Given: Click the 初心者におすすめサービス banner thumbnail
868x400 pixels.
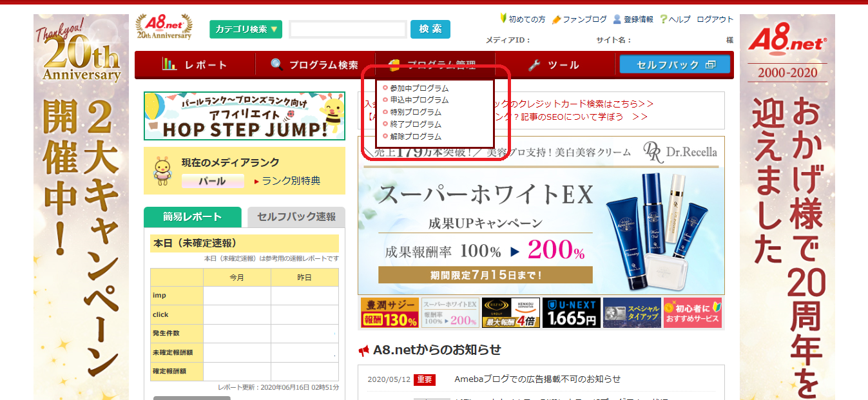Looking at the screenshot, I should [693, 313].
